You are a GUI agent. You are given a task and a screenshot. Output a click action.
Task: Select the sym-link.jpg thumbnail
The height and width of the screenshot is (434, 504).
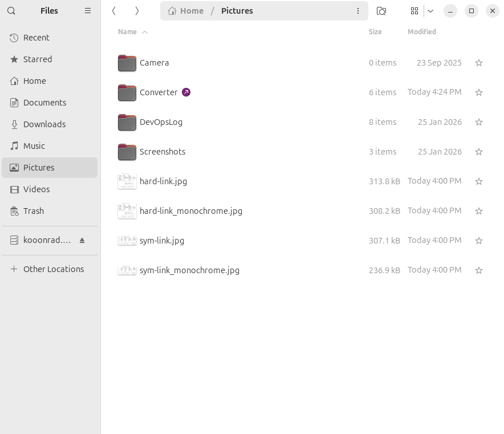coord(127,241)
